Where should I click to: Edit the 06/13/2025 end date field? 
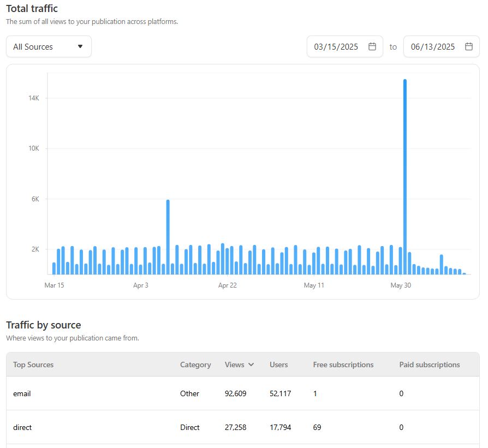coord(433,47)
